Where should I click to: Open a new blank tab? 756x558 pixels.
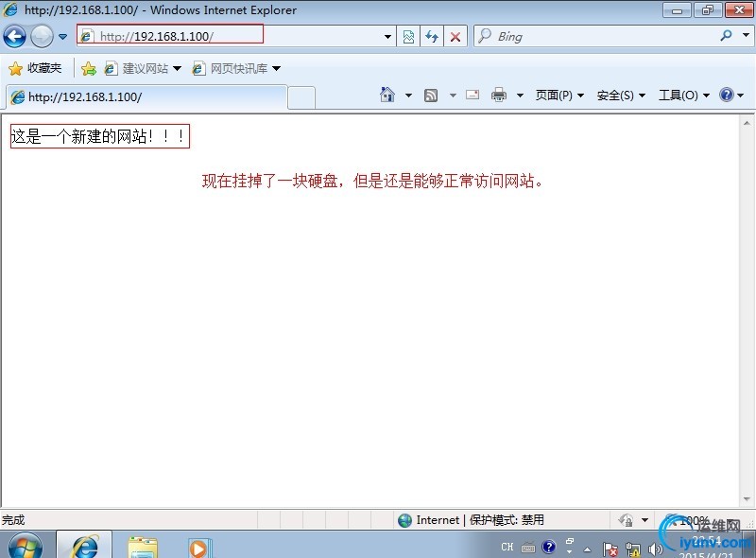pos(301,98)
